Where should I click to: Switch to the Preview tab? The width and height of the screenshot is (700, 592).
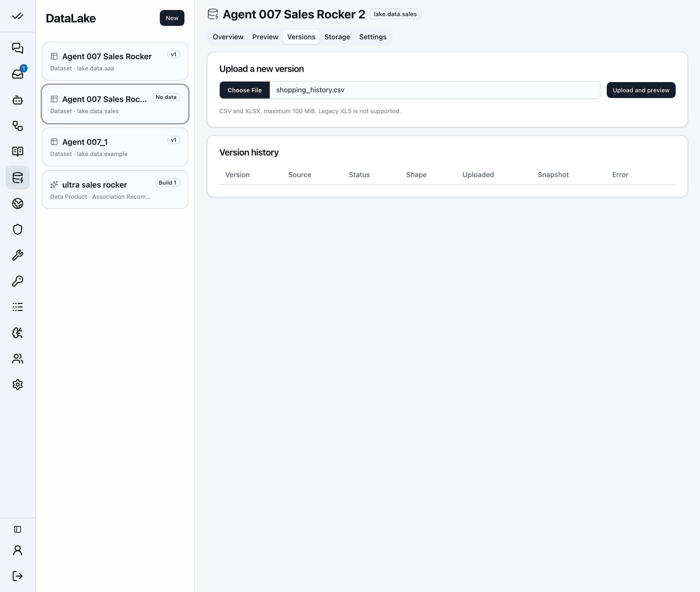pos(265,37)
